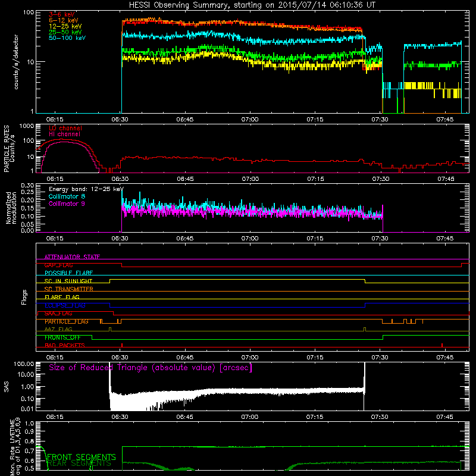Click the 1000 y-axis value on the particle panel
Image resolution: width=476 pixels, height=476 pixels.
[x=27, y=126]
